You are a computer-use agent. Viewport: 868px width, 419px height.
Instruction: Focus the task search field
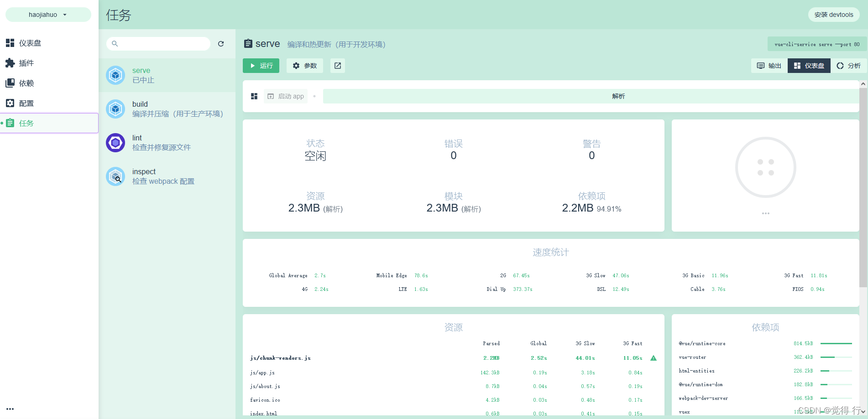(x=158, y=44)
